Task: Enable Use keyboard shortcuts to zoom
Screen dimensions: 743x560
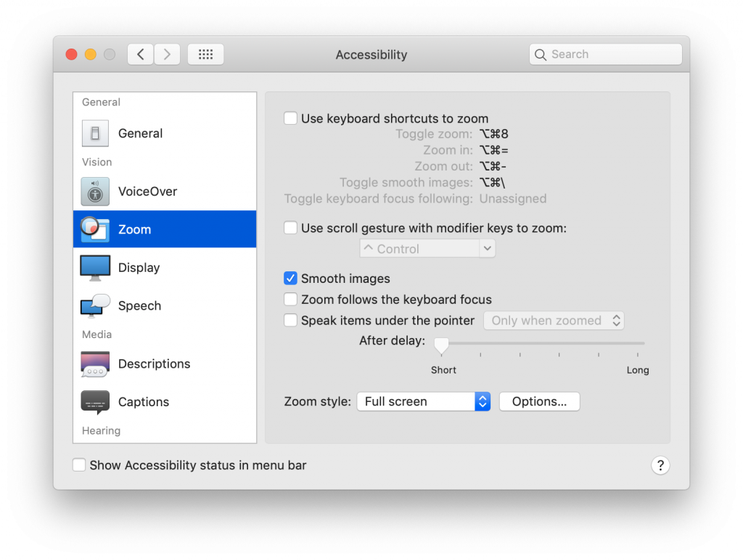Action: pyautogui.click(x=290, y=118)
